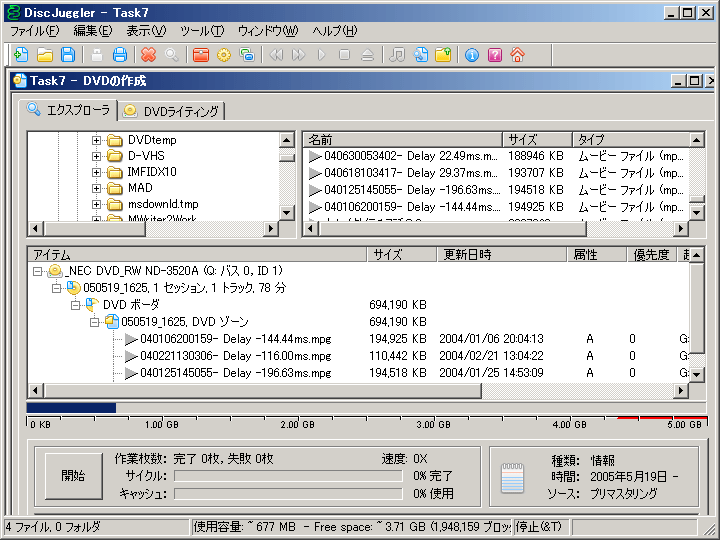Expand the DVDtemp folder
This screenshot has height=540, width=720.
96,140
